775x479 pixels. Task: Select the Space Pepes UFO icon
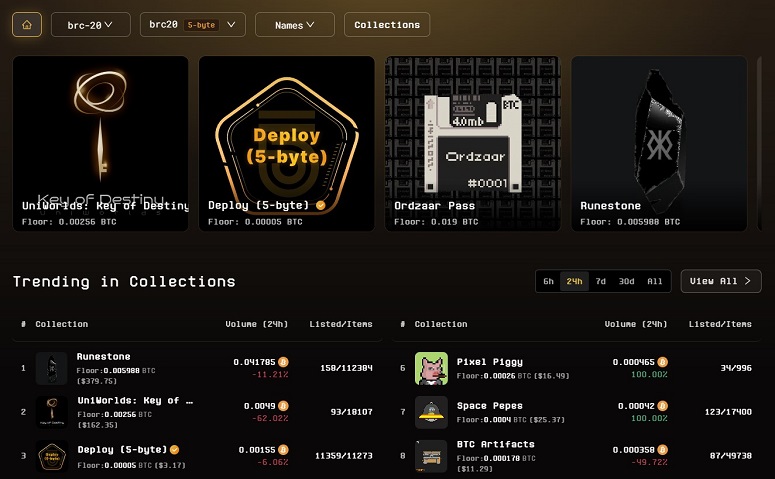pos(431,412)
